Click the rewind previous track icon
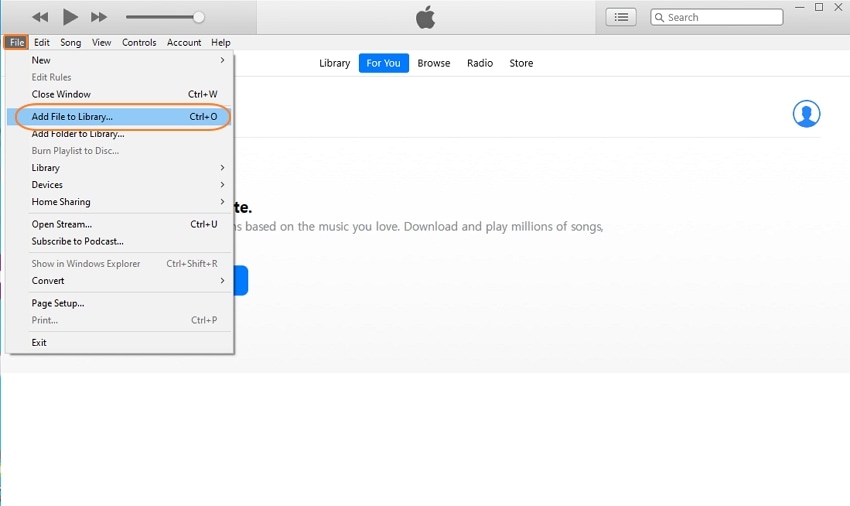Viewport: 850px width, 506px height. (x=40, y=17)
